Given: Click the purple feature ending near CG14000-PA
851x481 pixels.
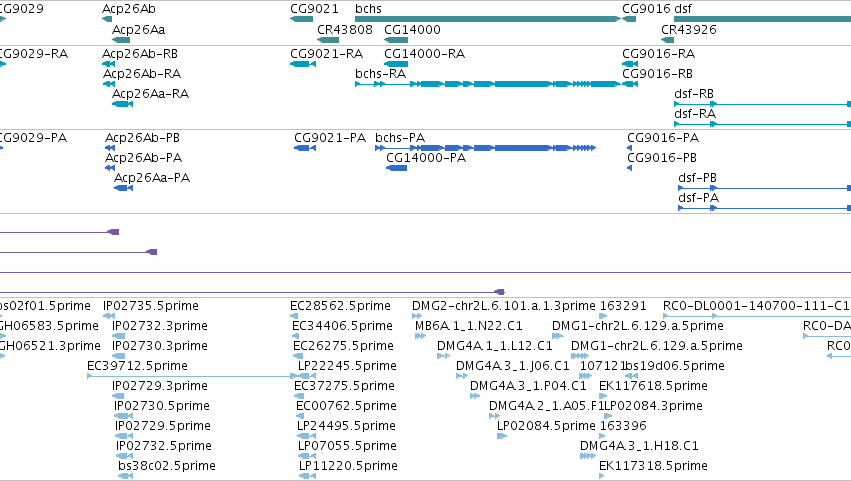Looking at the screenshot, I should coord(252,292).
